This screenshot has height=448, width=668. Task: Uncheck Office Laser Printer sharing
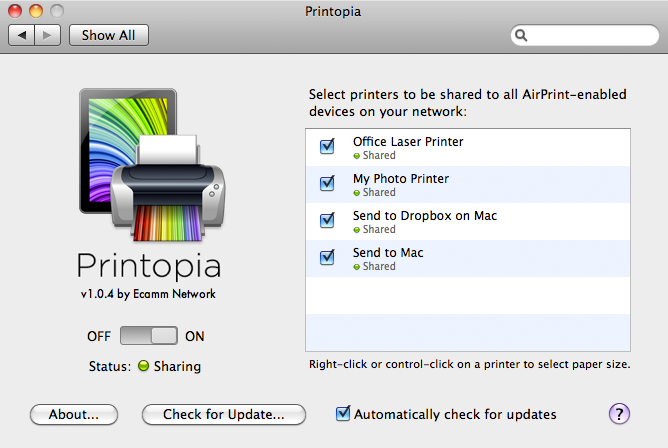point(327,146)
